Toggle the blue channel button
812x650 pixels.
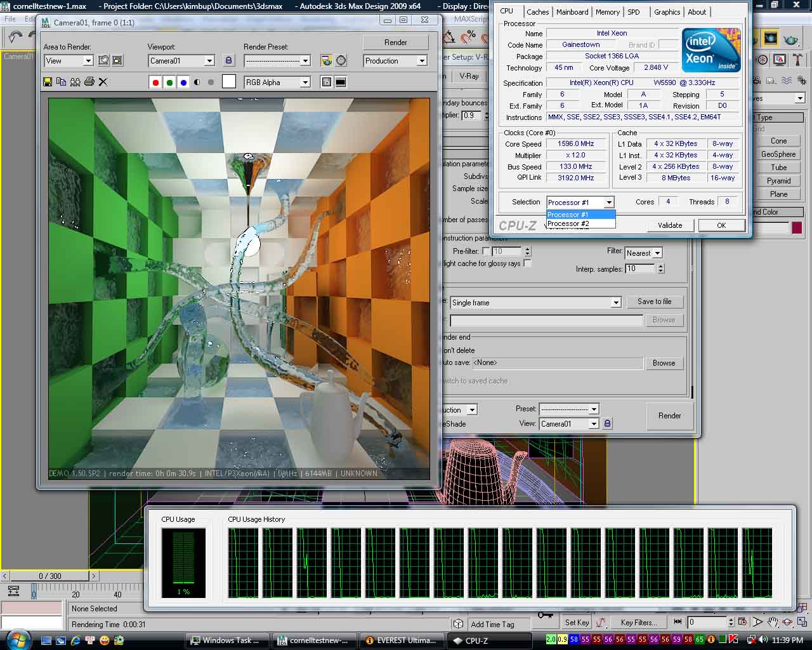(x=183, y=82)
